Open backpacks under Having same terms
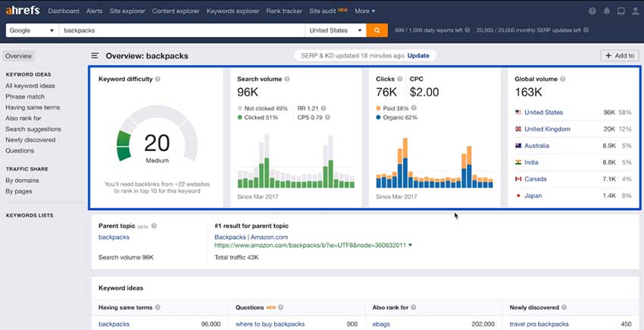Viewport: 644px width, 330px height. pos(114,324)
